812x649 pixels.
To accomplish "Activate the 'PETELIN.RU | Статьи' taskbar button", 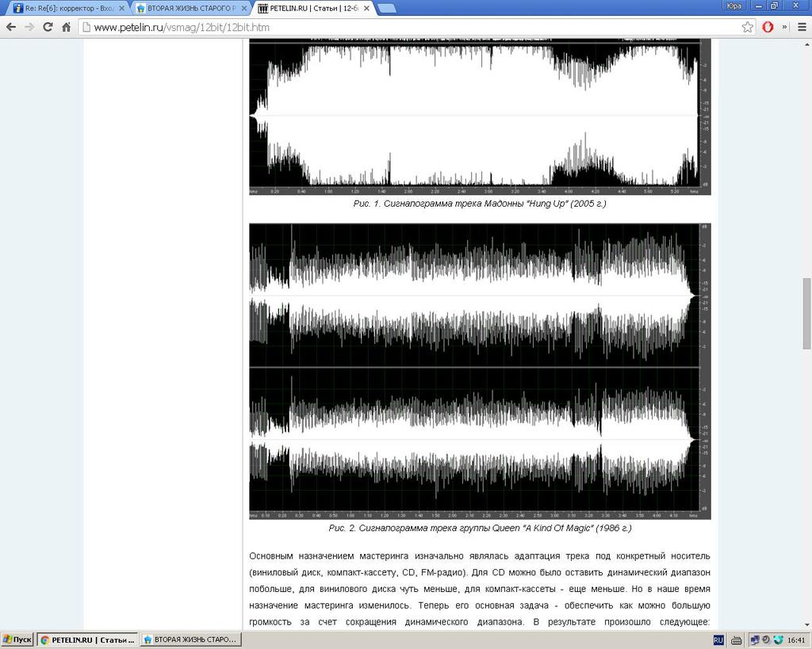I will coord(87,640).
